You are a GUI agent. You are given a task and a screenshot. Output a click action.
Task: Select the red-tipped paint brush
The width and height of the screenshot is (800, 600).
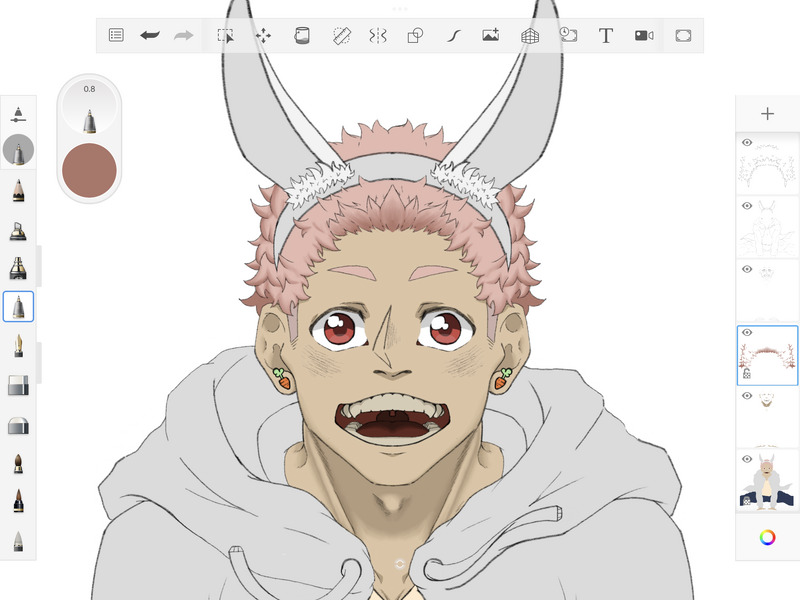pyautogui.click(x=18, y=501)
